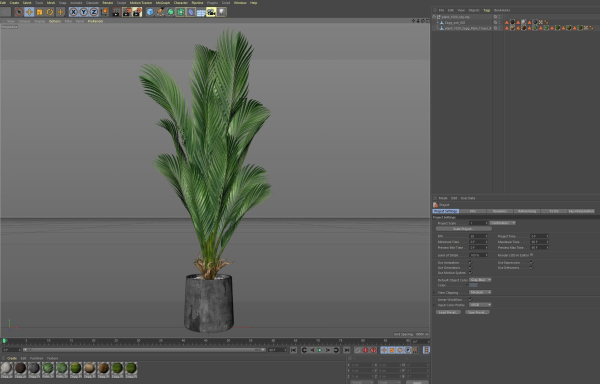Open the deformer objects icon

coord(191,12)
